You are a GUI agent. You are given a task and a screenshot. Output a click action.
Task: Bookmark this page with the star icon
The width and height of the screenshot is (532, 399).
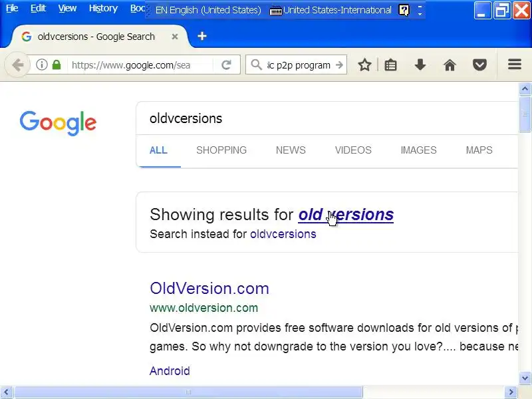click(364, 65)
